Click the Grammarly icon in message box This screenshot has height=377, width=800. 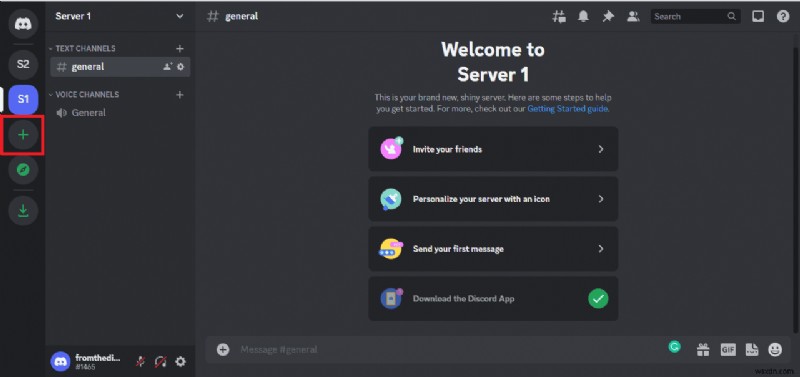674,347
